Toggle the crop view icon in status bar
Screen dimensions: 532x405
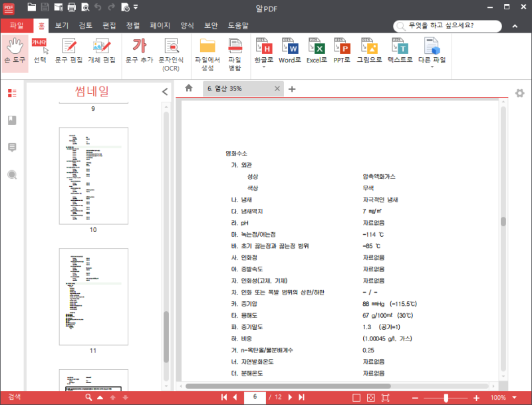[x=384, y=396]
